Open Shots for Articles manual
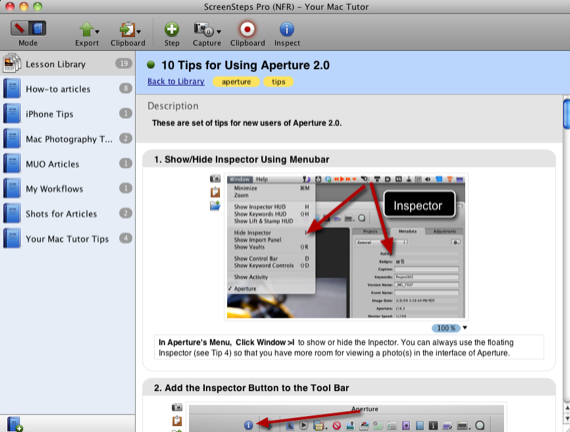The width and height of the screenshot is (570, 432). tap(68, 213)
